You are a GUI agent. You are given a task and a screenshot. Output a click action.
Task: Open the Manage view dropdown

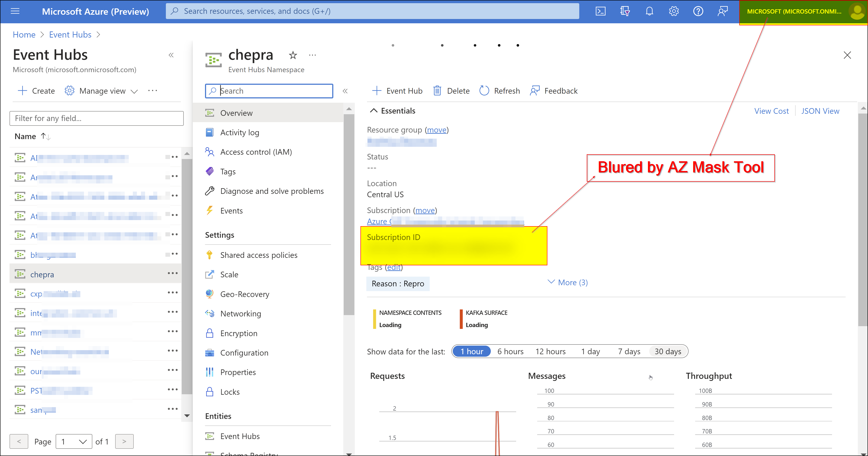(101, 91)
